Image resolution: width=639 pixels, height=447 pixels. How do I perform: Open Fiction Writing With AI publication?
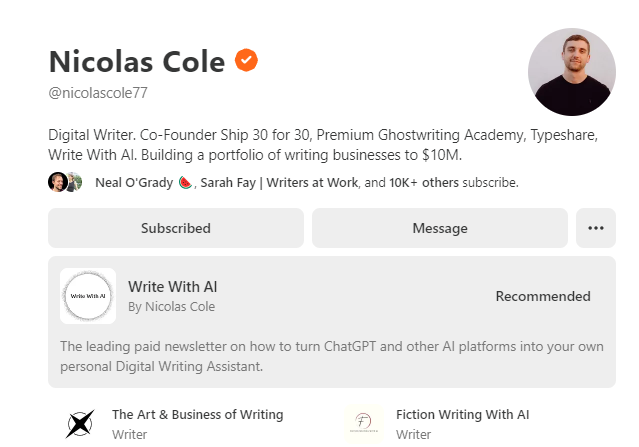(x=463, y=414)
